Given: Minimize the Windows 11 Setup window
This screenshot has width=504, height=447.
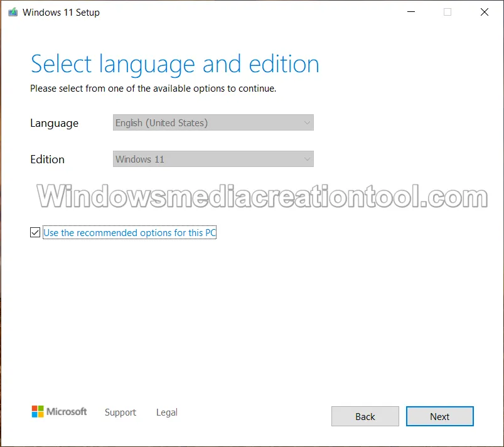Looking at the screenshot, I should 411,12.
